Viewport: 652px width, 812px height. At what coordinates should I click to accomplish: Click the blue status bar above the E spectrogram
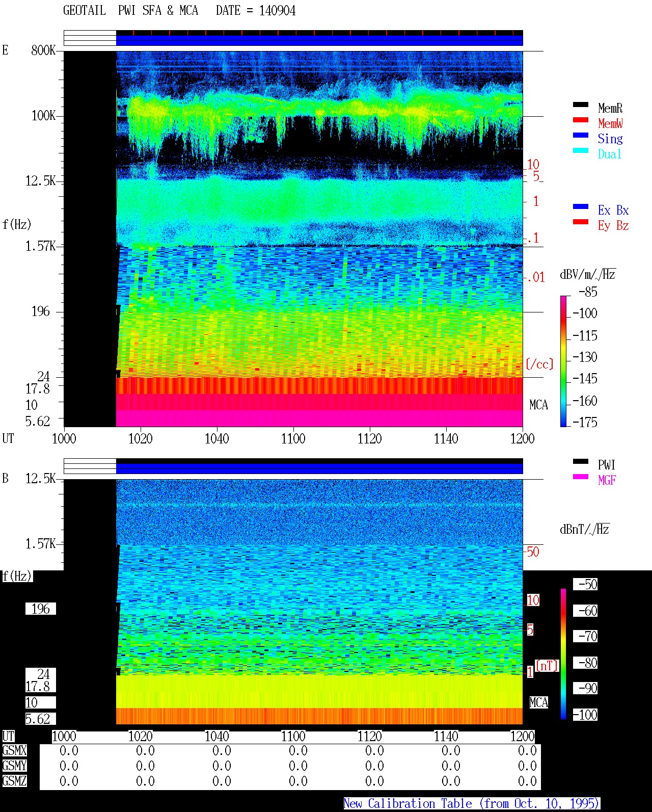tap(319, 40)
